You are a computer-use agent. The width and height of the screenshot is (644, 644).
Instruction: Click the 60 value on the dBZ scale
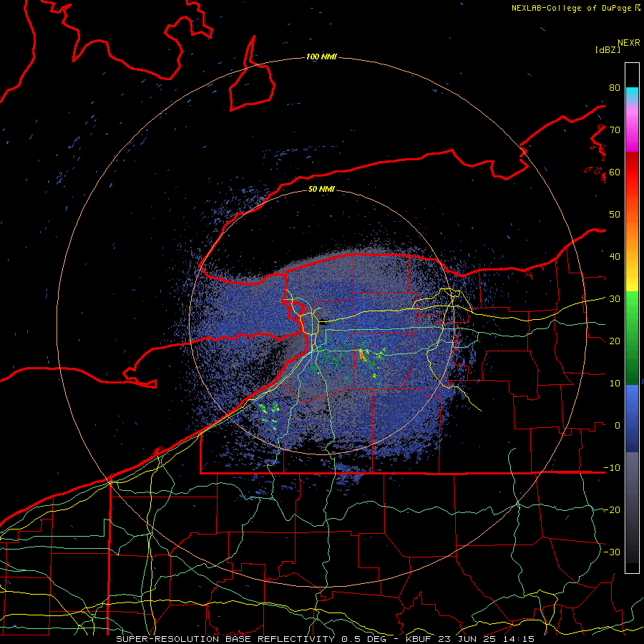615,172
